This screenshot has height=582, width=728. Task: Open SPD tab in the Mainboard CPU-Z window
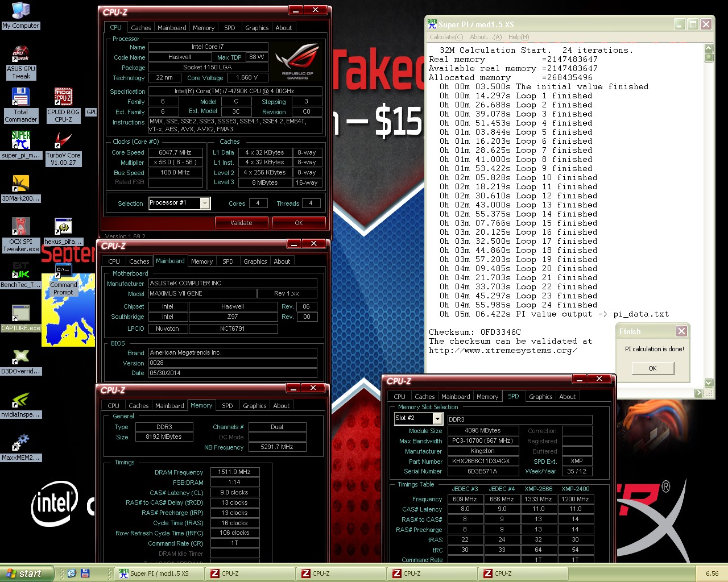coord(228,261)
